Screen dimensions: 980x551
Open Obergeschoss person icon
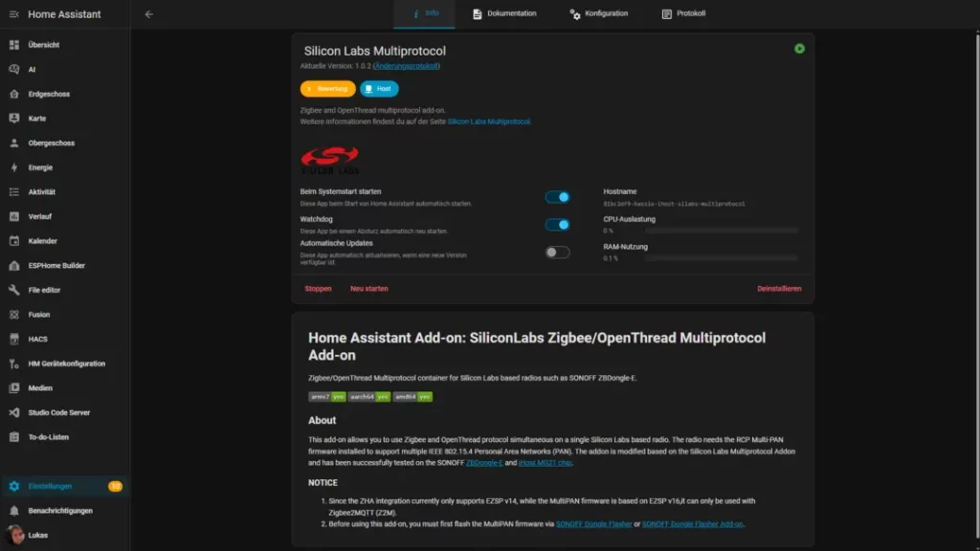(x=13, y=143)
